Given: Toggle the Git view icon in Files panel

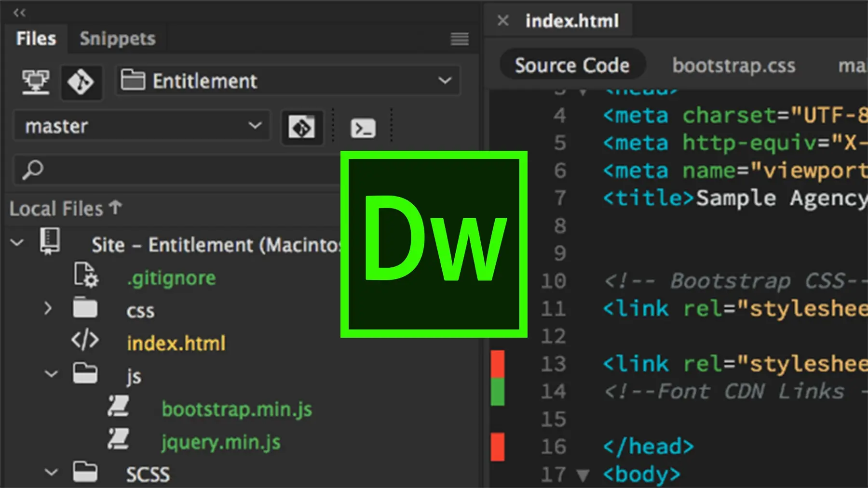Looking at the screenshot, I should tap(81, 82).
